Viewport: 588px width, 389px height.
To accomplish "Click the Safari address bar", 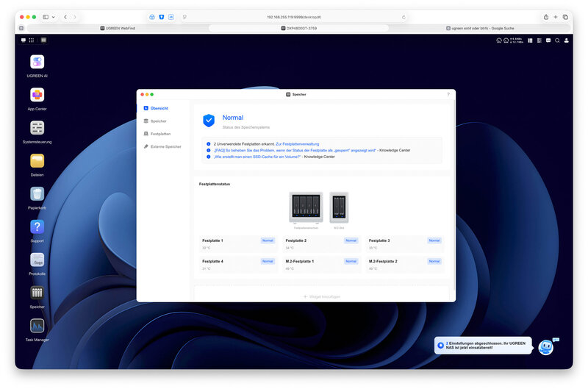I will click(x=294, y=17).
